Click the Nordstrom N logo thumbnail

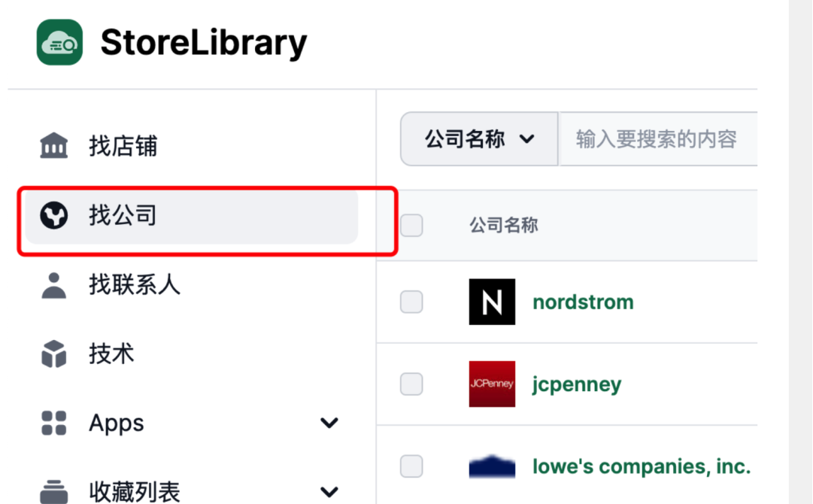pos(492,302)
